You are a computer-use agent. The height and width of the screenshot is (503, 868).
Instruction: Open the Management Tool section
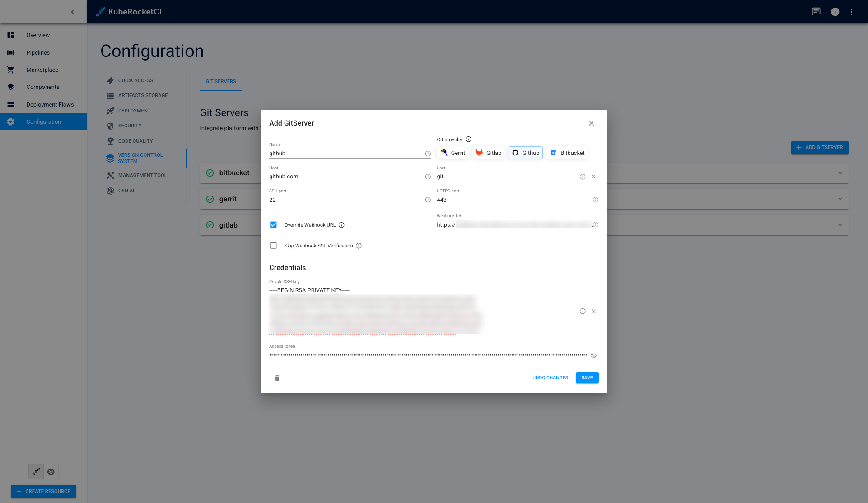point(142,175)
